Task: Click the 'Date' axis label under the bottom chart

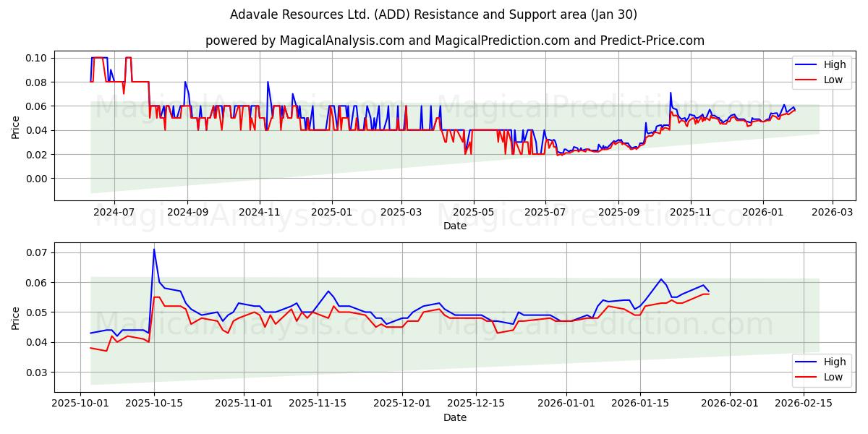Action: click(455, 417)
